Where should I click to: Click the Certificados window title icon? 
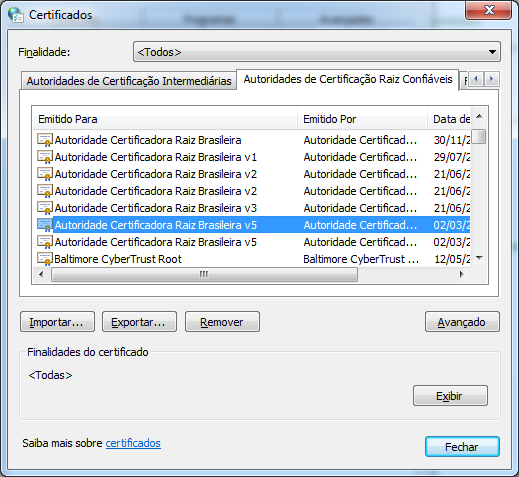point(16,15)
